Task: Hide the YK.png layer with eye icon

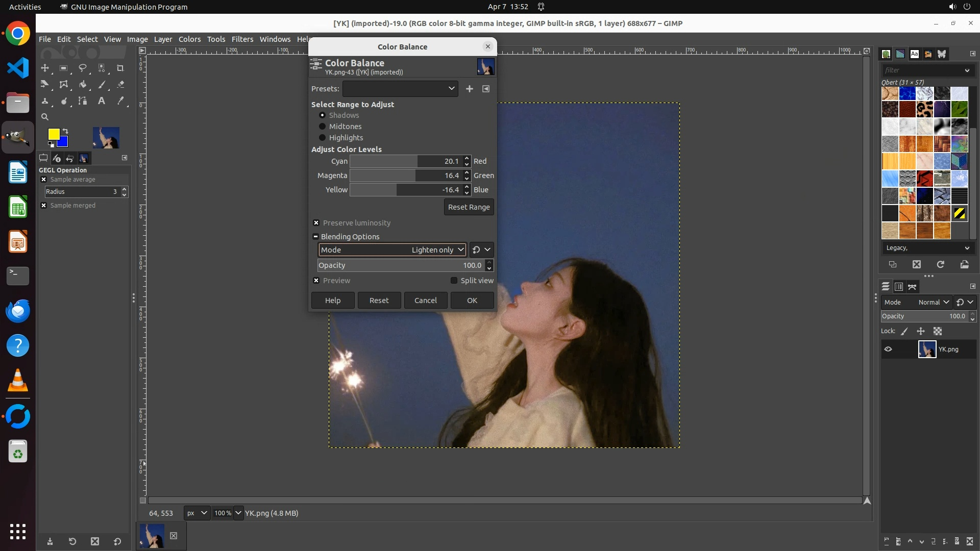Action: coord(888,349)
